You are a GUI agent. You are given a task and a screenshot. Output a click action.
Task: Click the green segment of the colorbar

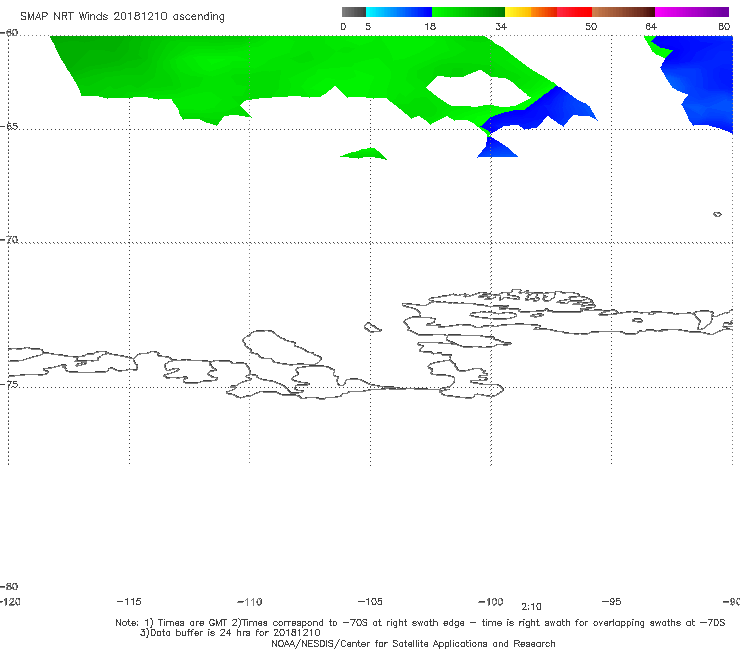(x=469, y=12)
